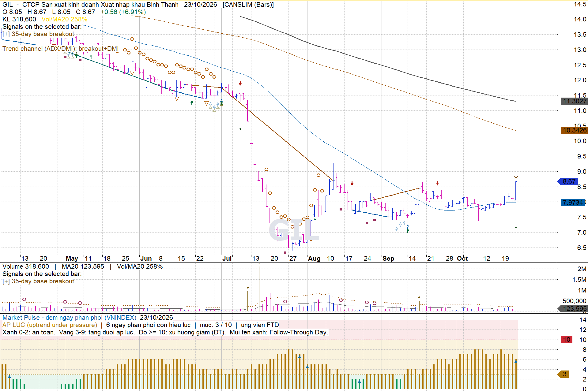This screenshot has height=391, width=588.
Task: Click the 'Jul' month label on time axis
Action: [227, 259]
